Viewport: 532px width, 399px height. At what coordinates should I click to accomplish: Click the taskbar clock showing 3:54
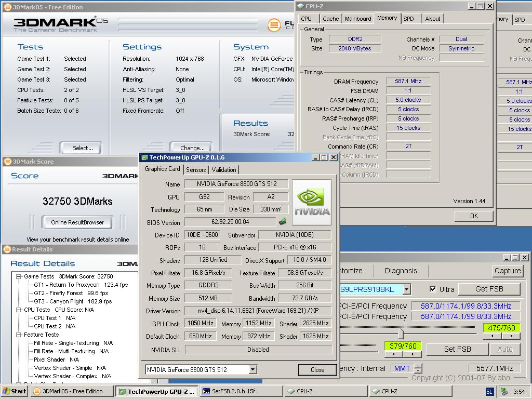point(519,392)
